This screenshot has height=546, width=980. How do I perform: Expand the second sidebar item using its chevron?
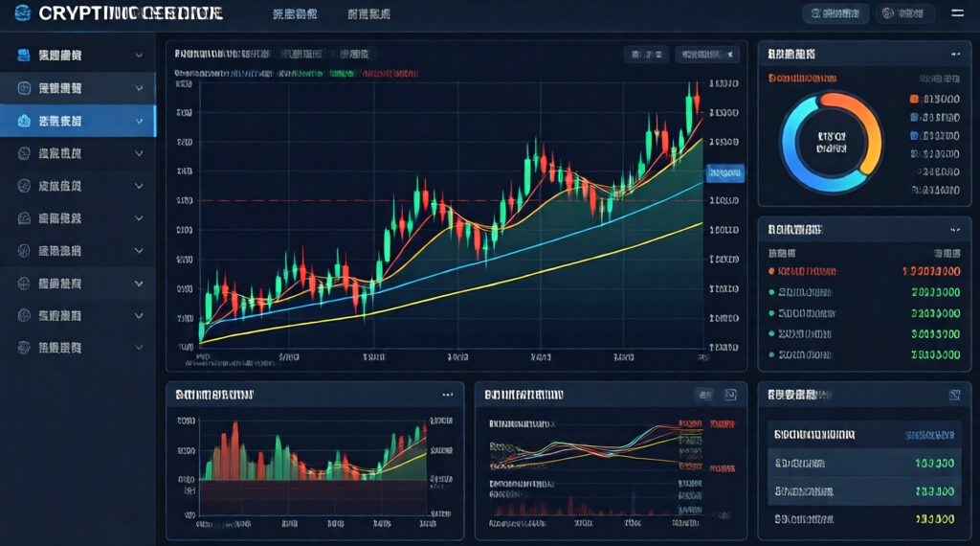point(139,88)
